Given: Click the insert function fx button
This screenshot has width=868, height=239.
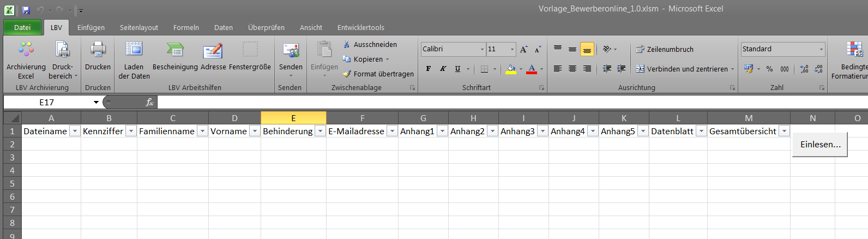Looking at the screenshot, I should pyautogui.click(x=149, y=102).
